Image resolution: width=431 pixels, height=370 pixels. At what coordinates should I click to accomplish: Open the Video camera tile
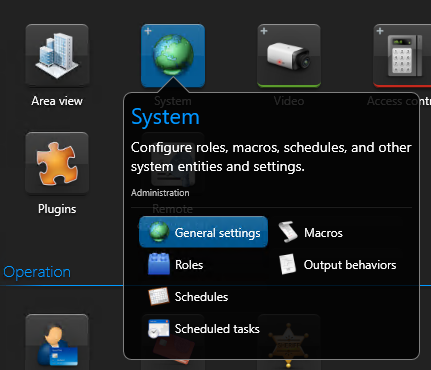(289, 55)
